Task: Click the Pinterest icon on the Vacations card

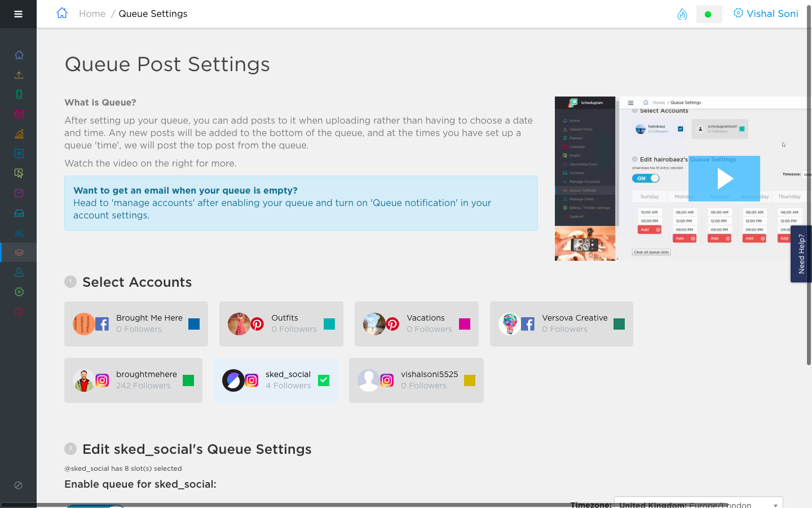Action: 392,324
